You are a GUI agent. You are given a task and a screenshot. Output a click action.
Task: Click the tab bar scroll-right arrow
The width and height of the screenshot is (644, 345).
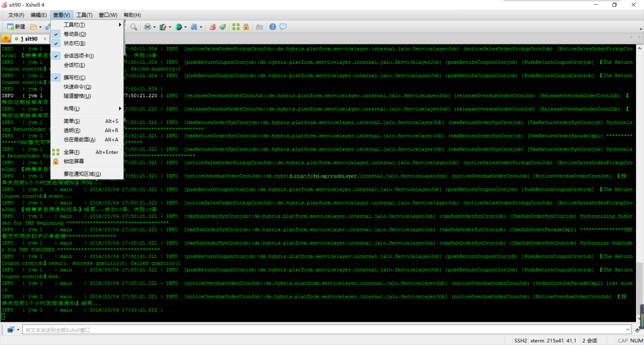[639, 38]
